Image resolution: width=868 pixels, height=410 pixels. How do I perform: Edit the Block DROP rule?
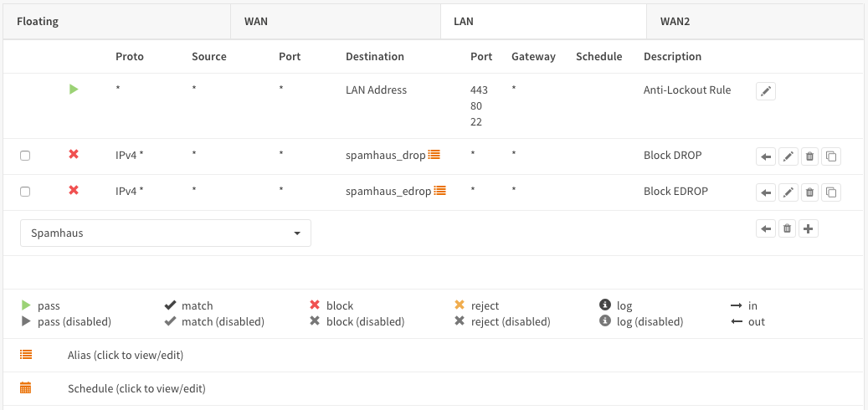788,156
